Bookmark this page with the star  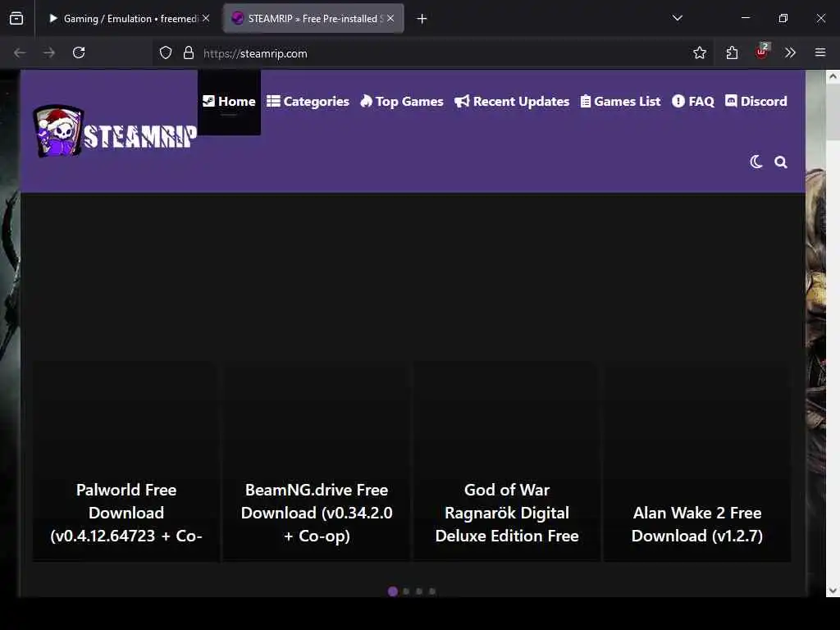click(x=699, y=52)
